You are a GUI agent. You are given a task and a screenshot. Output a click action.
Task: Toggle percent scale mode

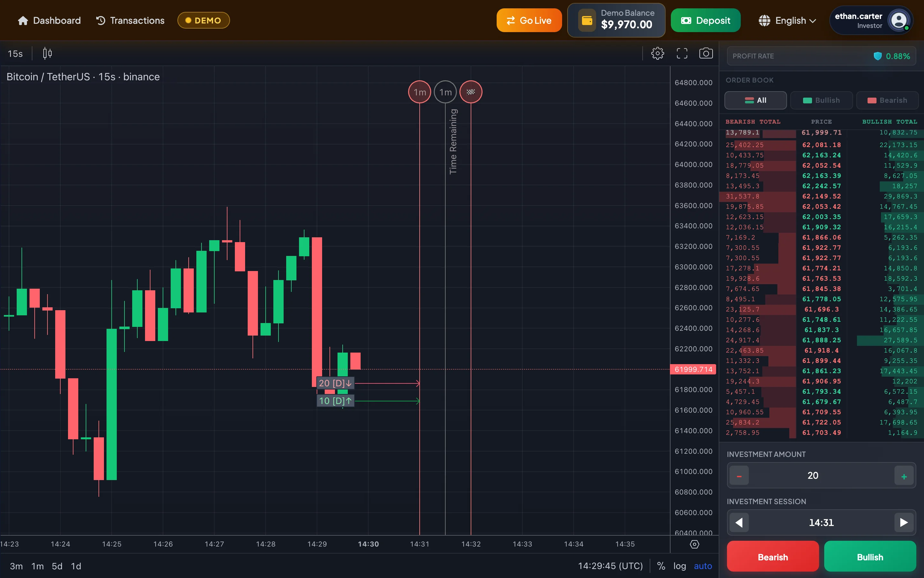pyautogui.click(x=661, y=566)
